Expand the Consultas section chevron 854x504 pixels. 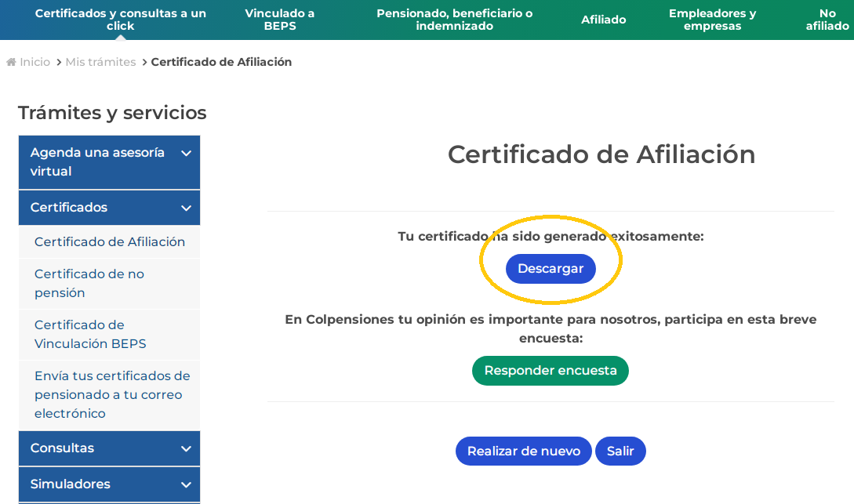186,448
